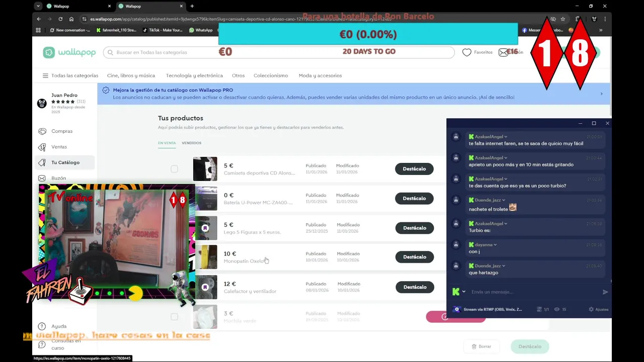Select the Mochila verde product checkbox

[x=174, y=317]
